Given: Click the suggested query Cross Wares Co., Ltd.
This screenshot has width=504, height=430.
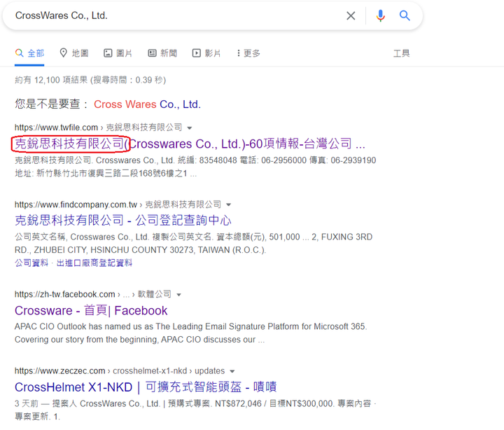Looking at the screenshot, I should pos(147,104).
